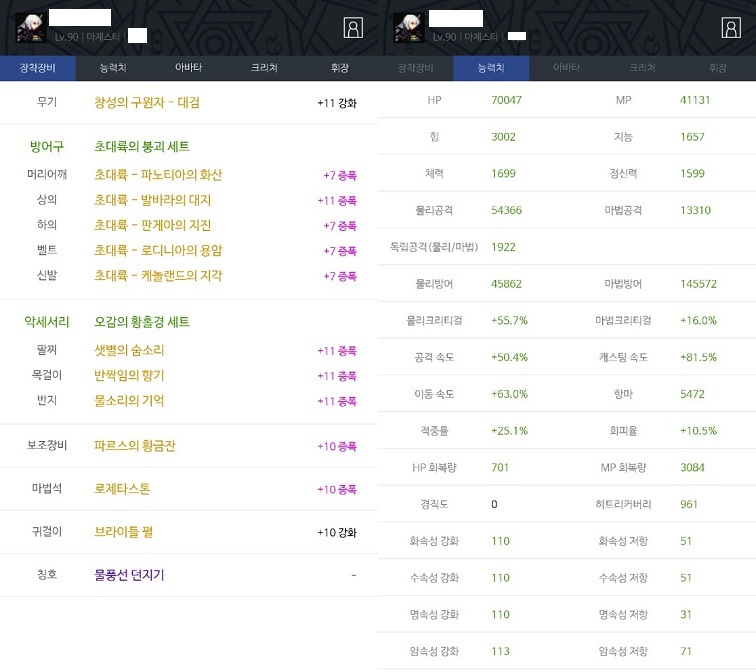Open the 크리쳐 tab in left panel
Image resolution: width=756 pixels, height=672 pixels.
point(264,68)
